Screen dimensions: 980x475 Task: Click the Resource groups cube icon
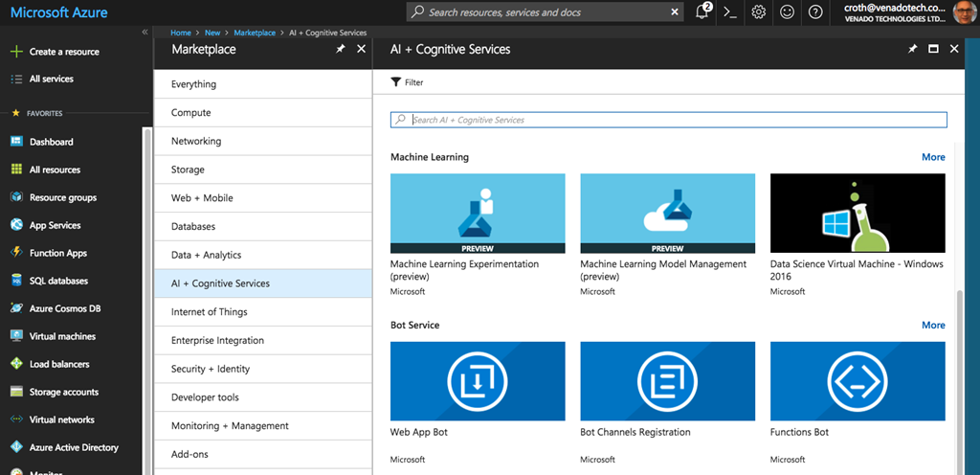[x=17, y=197]
